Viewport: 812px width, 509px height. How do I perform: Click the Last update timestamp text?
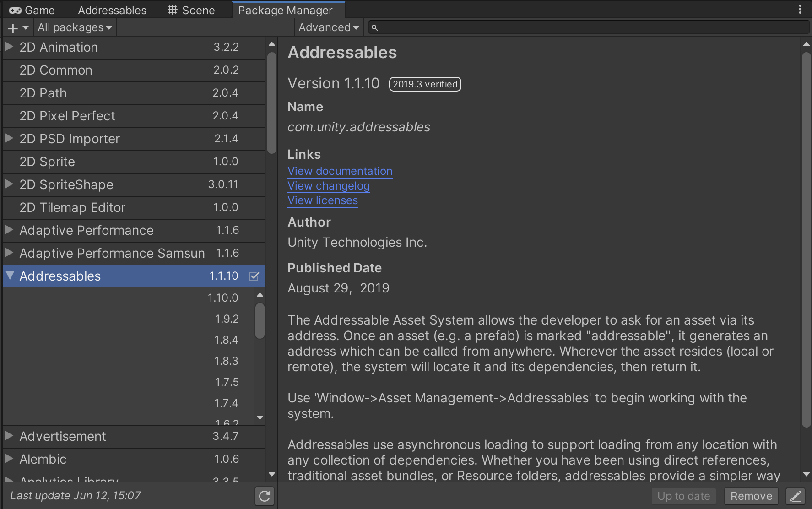point(76,496)
